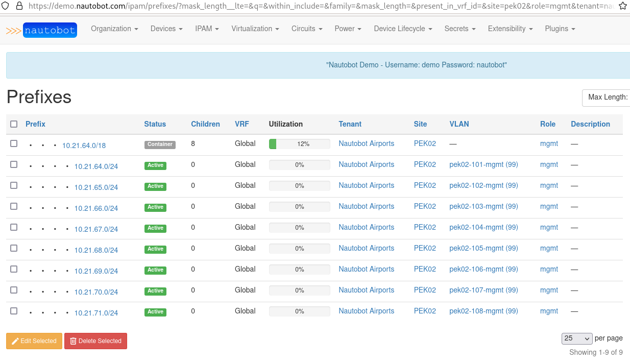Click the lock icon in address bar
Image resolution: width=630 pixels, height=364 pixels.
[x=19, y=6]
